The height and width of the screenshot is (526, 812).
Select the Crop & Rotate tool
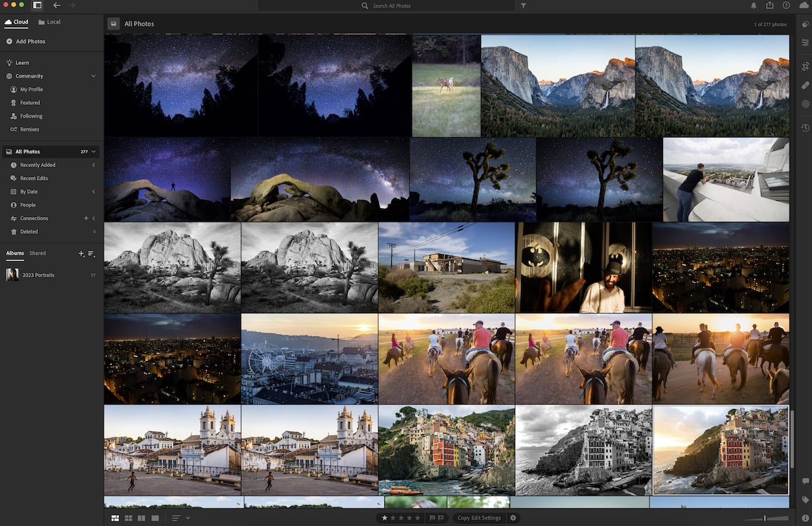click(x=805, y=66)
